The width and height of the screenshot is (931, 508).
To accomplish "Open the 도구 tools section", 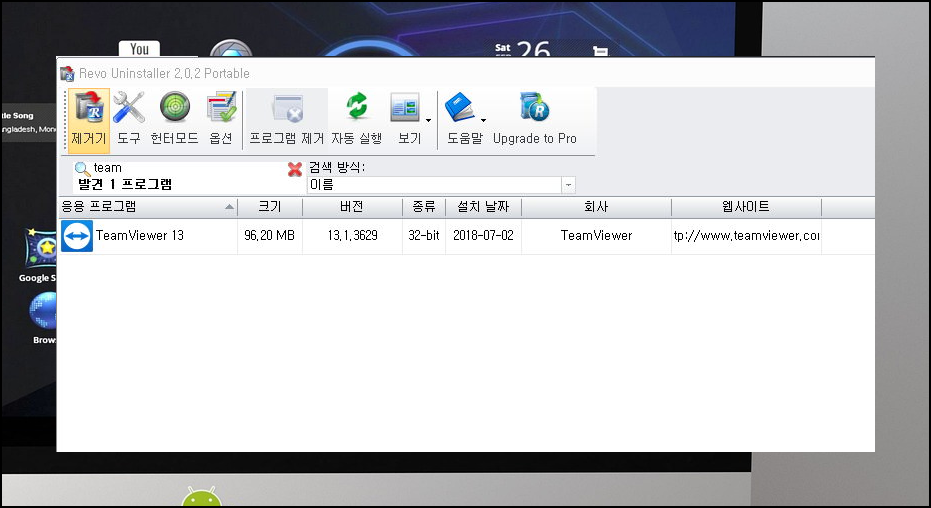I will (129, 120).
